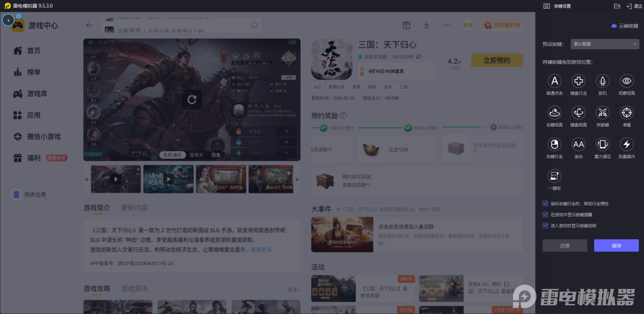644x314 pixels.
Task: Toggle 进入游戏时显示按键说明 checkbox
Action: coord(545,225)
